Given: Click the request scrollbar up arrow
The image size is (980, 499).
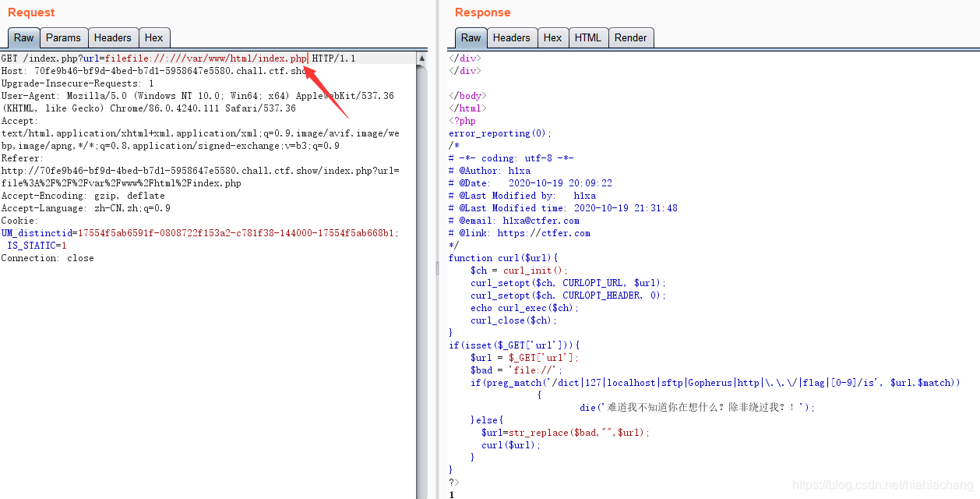Looking at the screenshot, I should pyautogui.click(x=421, y=58).
